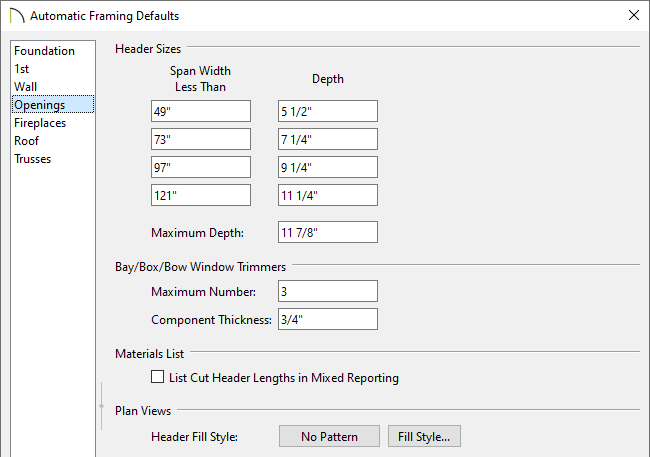
Task: Click the Maximum Depth input field
Action: (328, 232)
